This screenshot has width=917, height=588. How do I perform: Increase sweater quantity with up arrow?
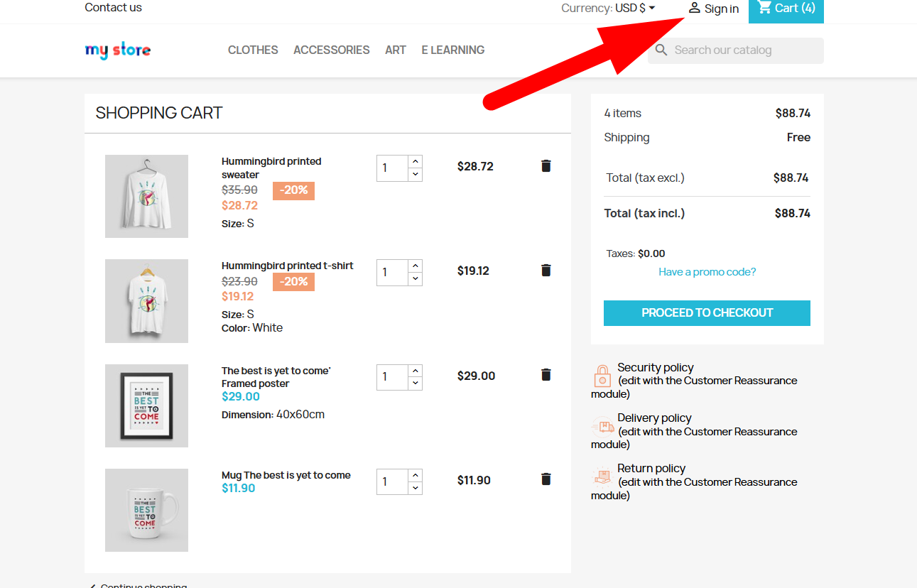pyautogui.click(x=416, y=162)
